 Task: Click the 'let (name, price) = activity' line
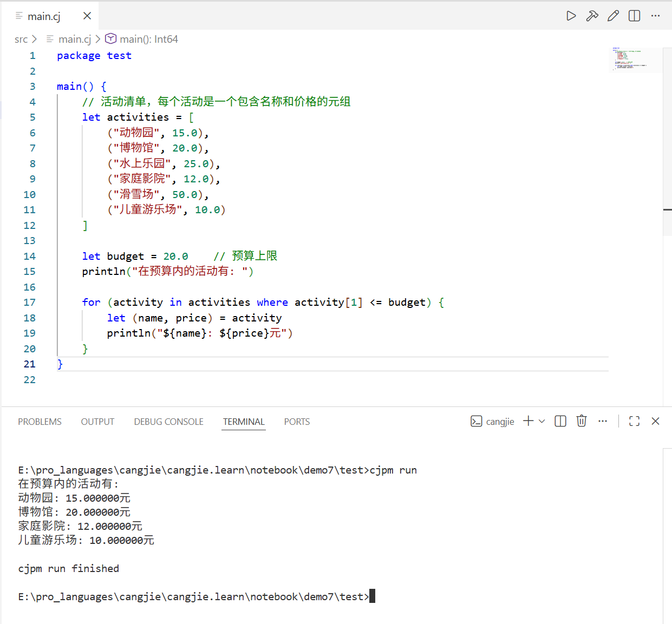pos(194,318)
